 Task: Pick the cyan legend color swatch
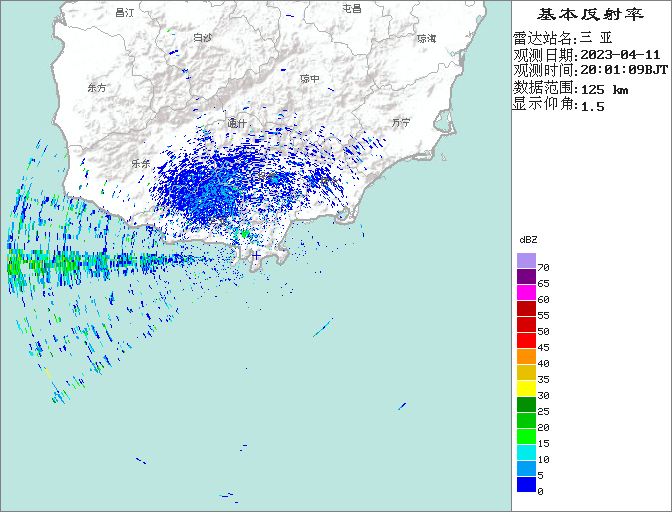(x=526, y=452)
